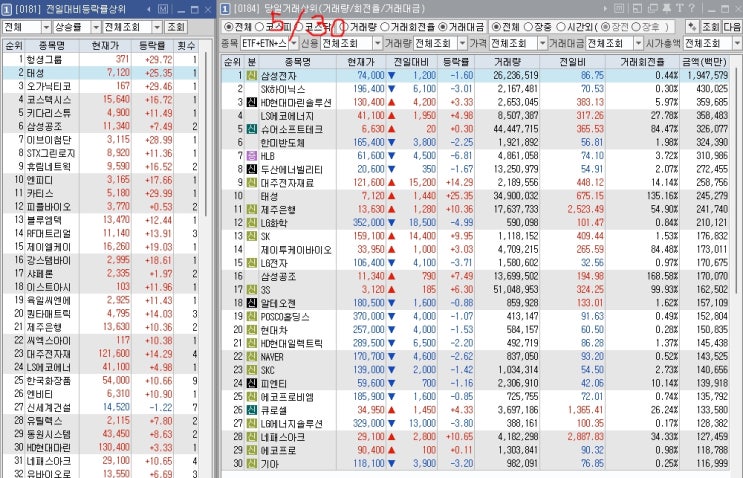Click the 조회 button in window 0181

176,27
